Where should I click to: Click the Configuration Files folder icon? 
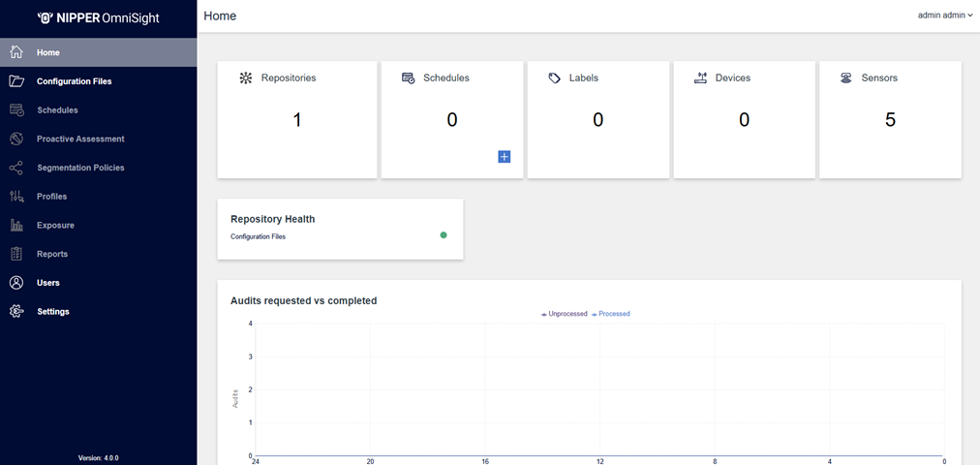[16, 81]
